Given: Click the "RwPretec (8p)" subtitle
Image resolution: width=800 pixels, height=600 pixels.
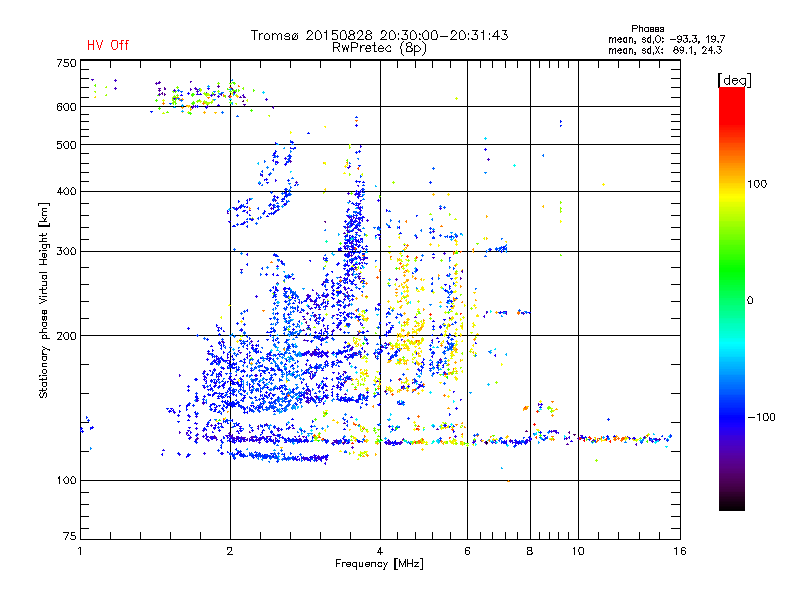Looking at the screenshot, I should 380,48.
